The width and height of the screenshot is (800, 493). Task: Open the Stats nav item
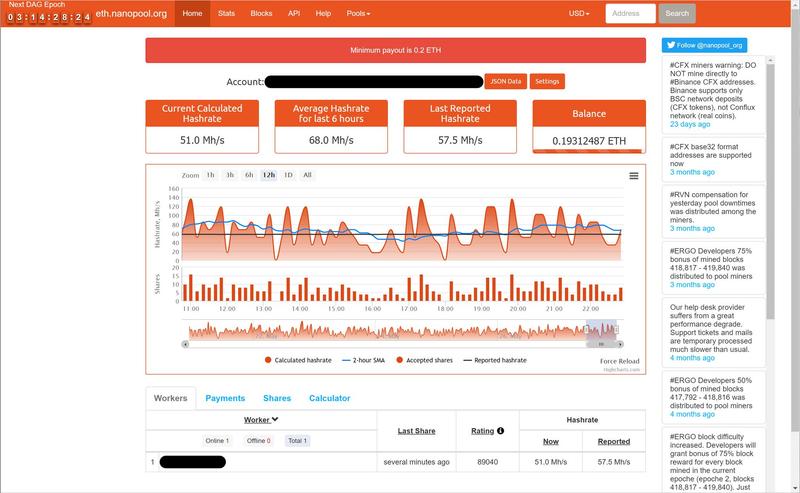(227, 13)
